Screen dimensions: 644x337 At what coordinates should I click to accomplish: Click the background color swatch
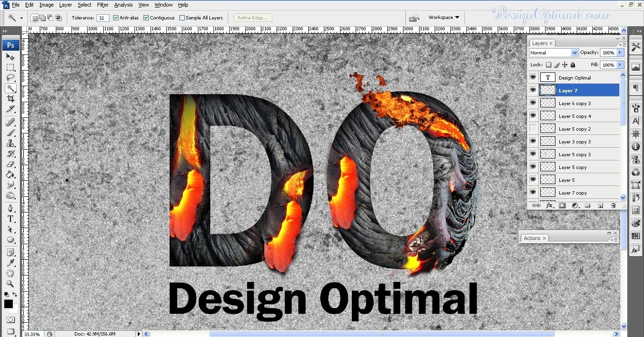click(14, 309)
